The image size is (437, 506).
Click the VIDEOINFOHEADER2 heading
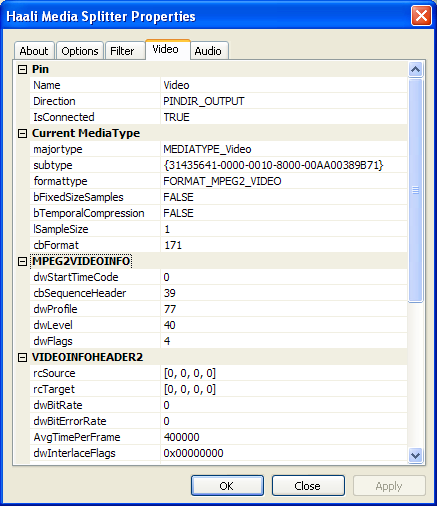click(87, 357)
